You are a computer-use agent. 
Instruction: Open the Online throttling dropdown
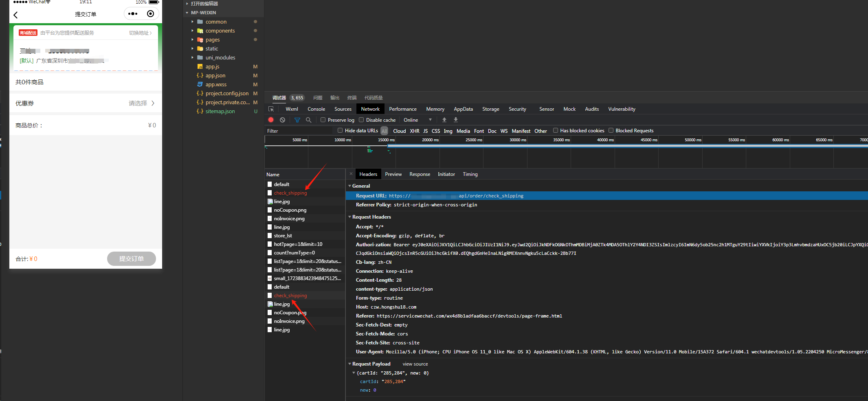pyautogui.click(x=418, y=120)
